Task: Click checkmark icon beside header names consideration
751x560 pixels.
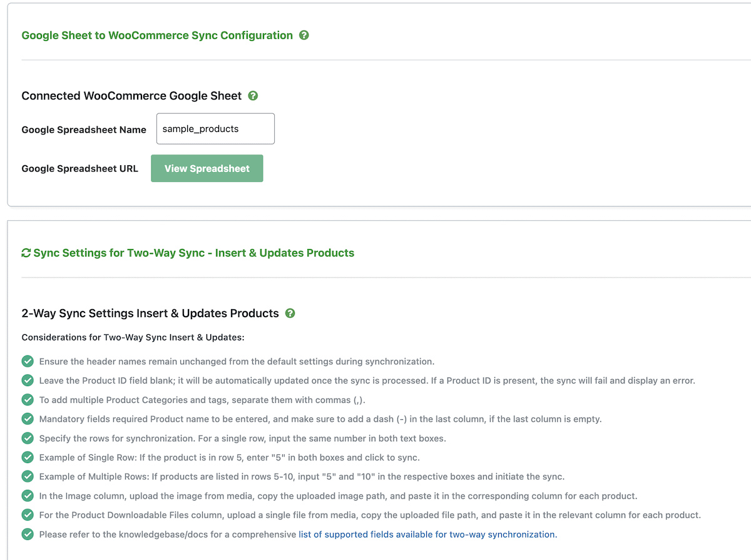Action: point(28,361)
